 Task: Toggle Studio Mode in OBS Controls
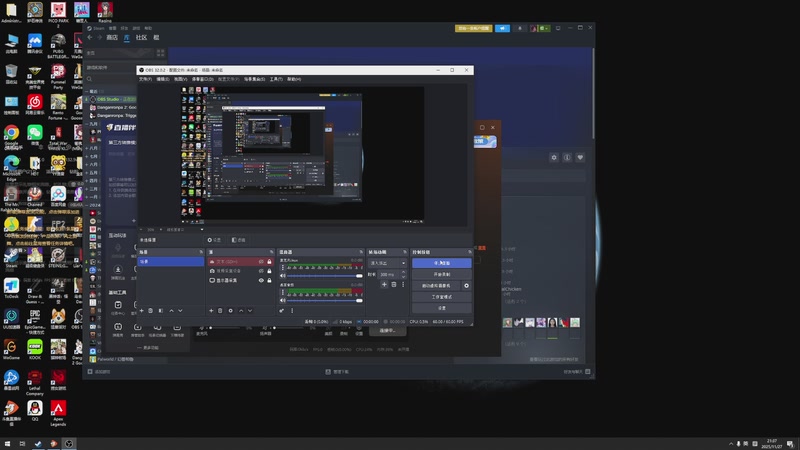pyautogui.click(x=442, y=297)
